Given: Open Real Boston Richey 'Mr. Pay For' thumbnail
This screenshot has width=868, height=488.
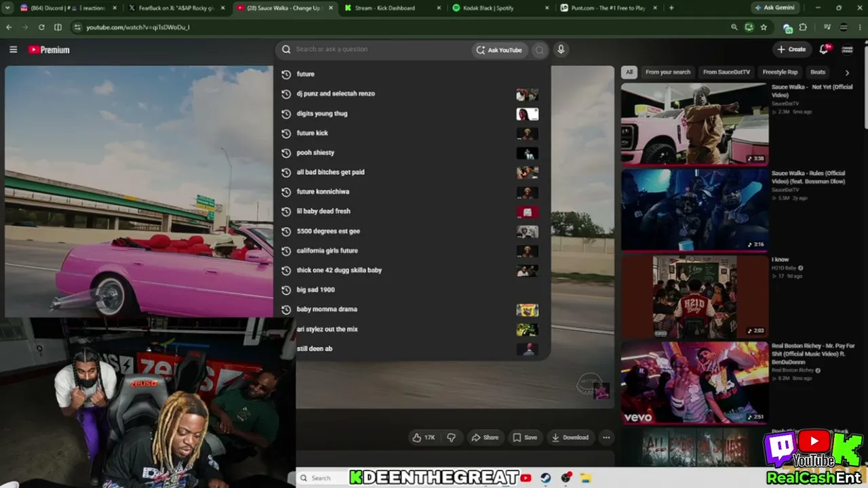Looking at the screenshot, I should [x=695, y=382].
